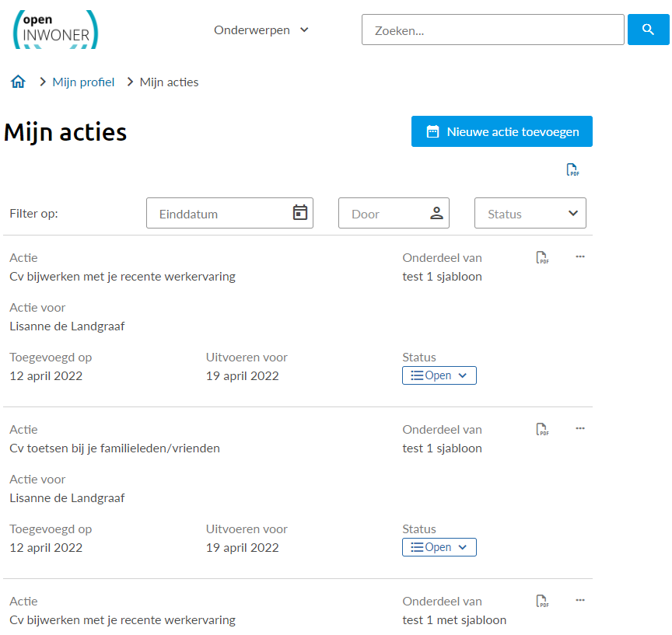This screenshot has width=672, height=635.
Task: Click into the Zoeken search field
Action: 492,30
